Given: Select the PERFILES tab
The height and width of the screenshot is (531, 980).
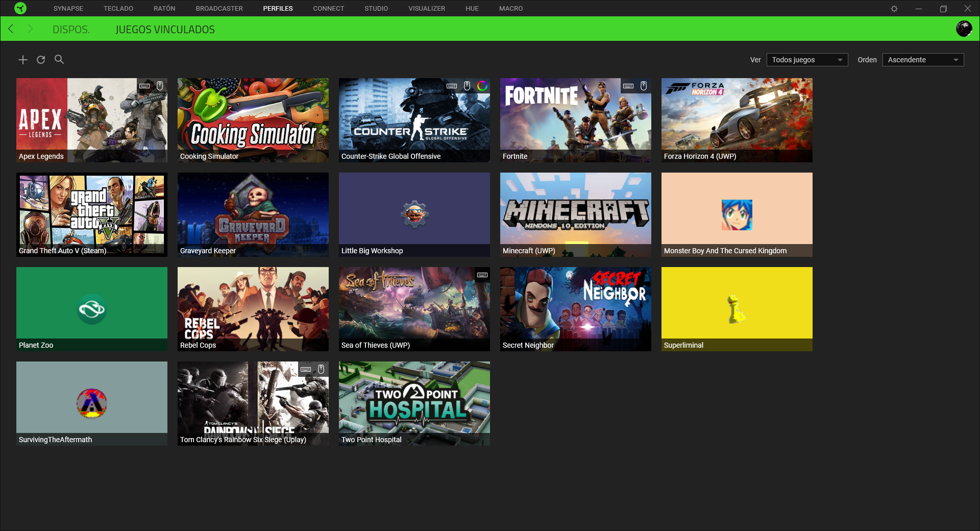Looking at the screenshot, I should pyautogui.click(x=278, y=9).
